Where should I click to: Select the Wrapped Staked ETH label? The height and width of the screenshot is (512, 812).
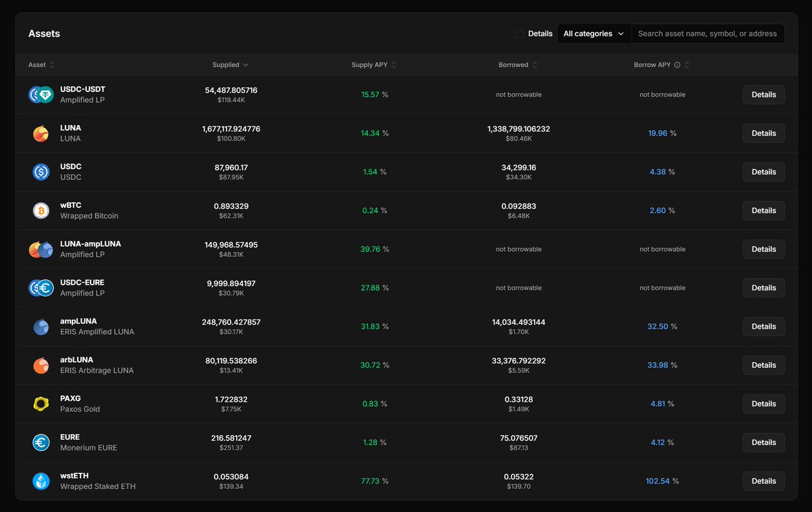click(x=97, y=486)
